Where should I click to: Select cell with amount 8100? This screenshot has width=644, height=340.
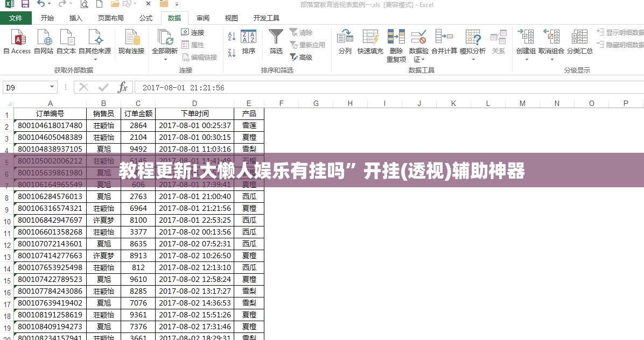pos(138,220)
